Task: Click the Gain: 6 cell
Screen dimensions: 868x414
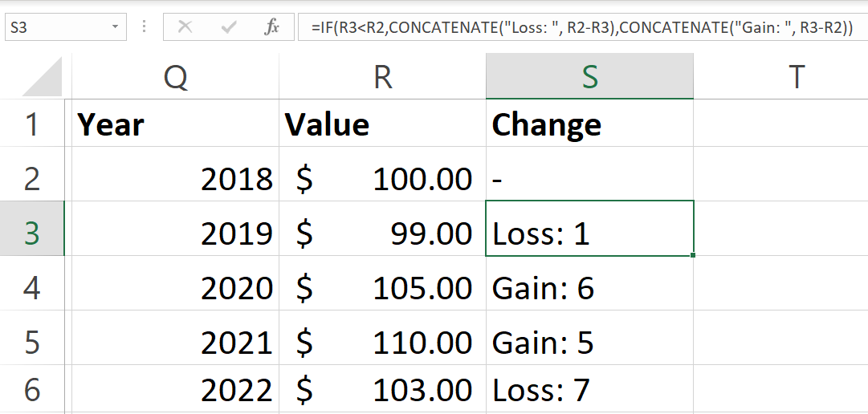Action: tap(589, 283)
